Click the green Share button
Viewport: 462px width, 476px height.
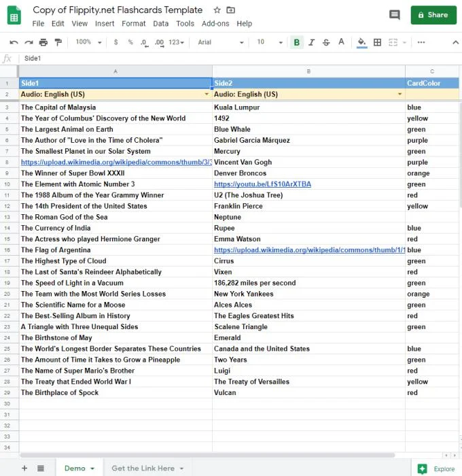tap(433, 15)
